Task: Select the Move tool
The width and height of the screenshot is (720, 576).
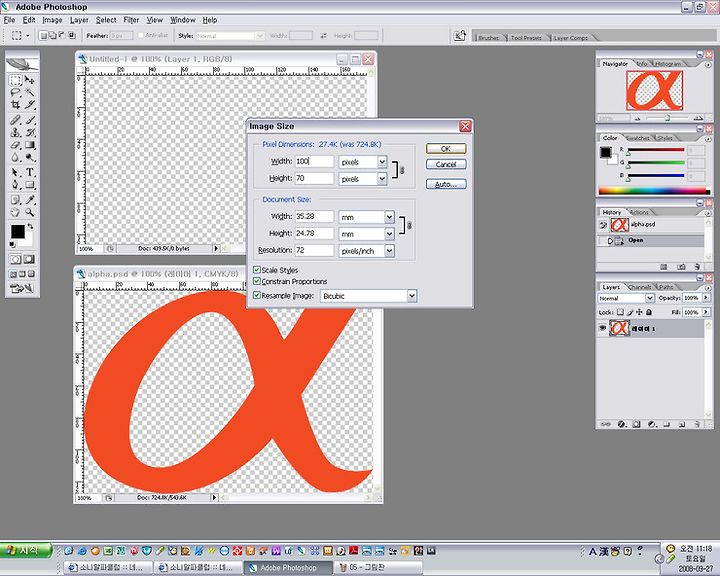Action: (30, 80)
